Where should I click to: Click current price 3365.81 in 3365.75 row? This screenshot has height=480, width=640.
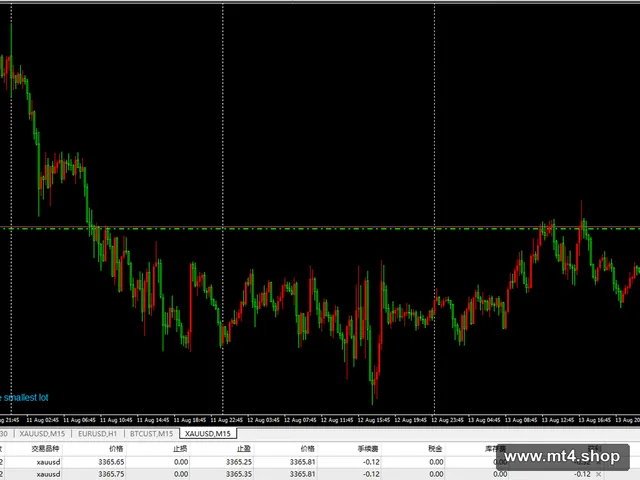pos(302,474)
